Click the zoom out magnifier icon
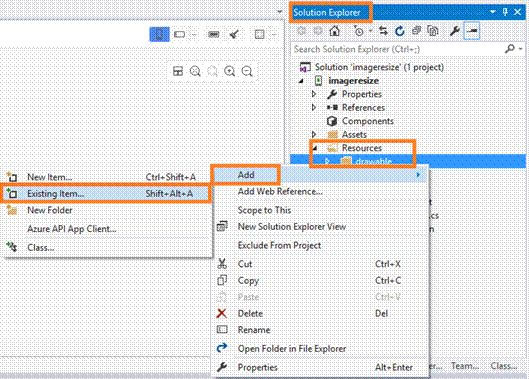This screenshot has width=529, height=379. pos(247,71)
